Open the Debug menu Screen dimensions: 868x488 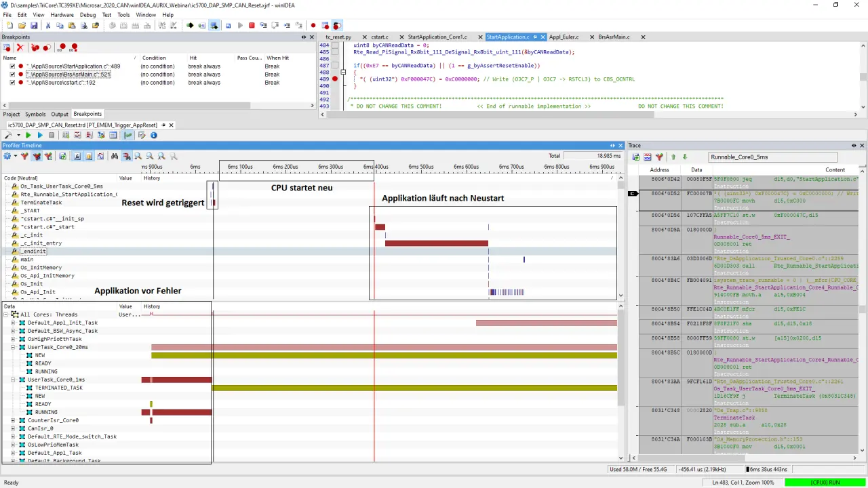pyautogui.click(x=87, y=14)
